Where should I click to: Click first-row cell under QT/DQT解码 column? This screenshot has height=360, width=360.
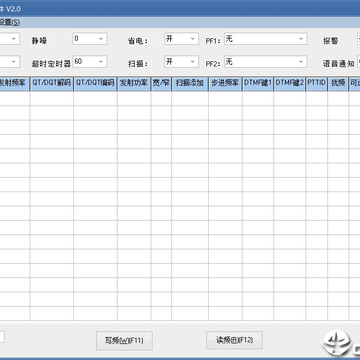(52, 99)
